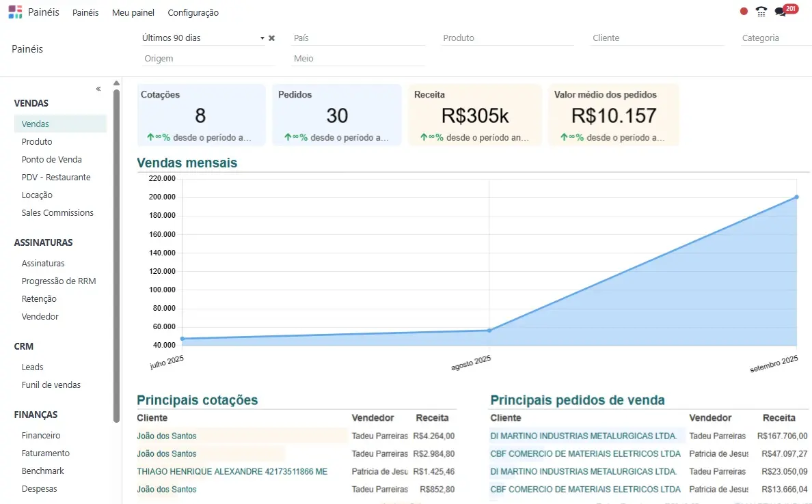The height and width of the screenshot is (504, 812).
Task: Open the País filter dropdown
Action: click(357, 38)
